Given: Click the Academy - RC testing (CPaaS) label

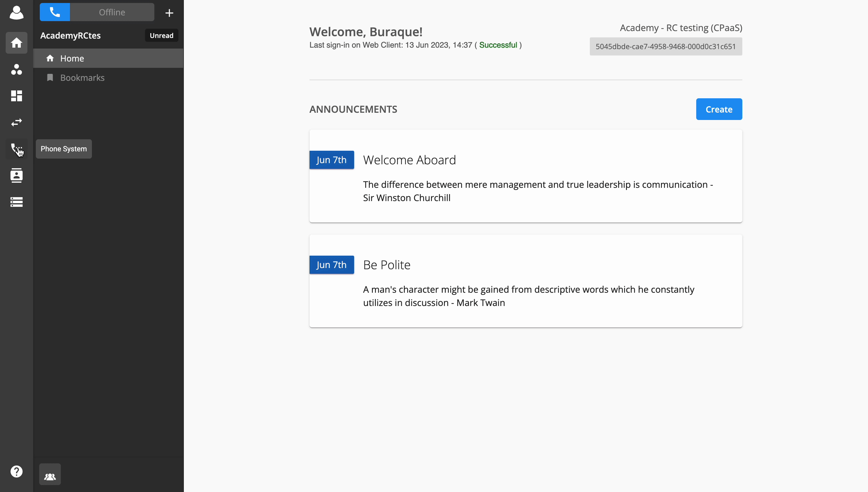Looking at the screenshot, I should pyautogui.click(x=681, y=28).
